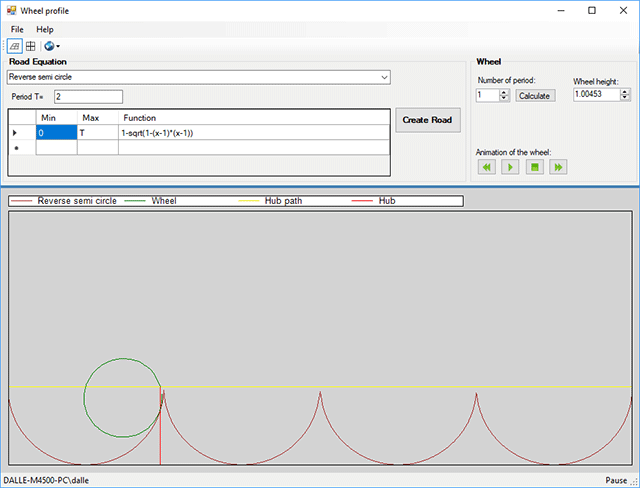Click the Wheel profile app icon in title bar
This screenshot has width=640, height=488.
(11, 11)
